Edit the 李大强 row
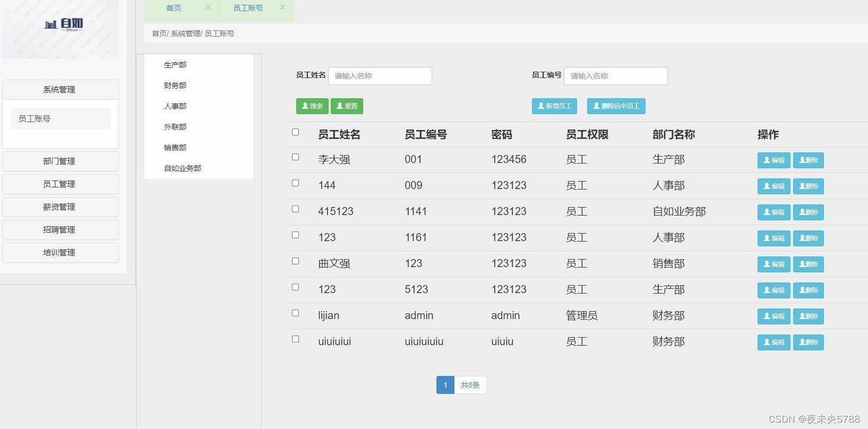The height and width of the screenshot is (429, 868). tap(774, 160)
